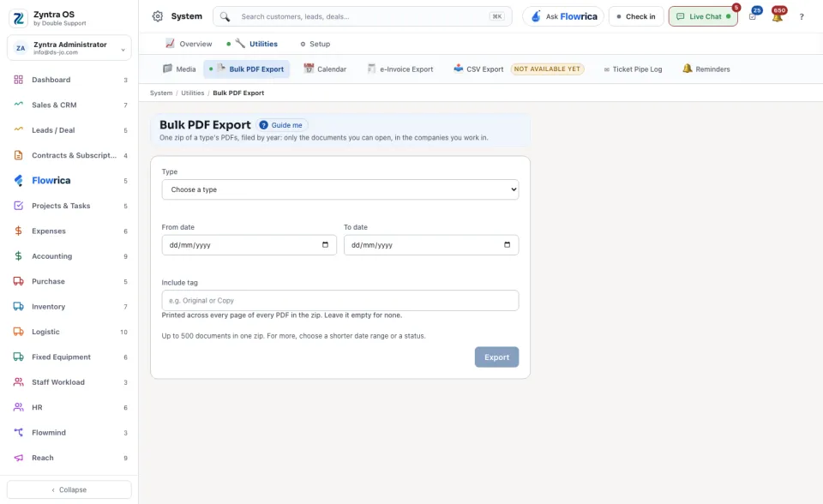Open the CSV Export sub-tab
Image resolution: width=823 pixels, height=504 pixels.
pos(478,69)
